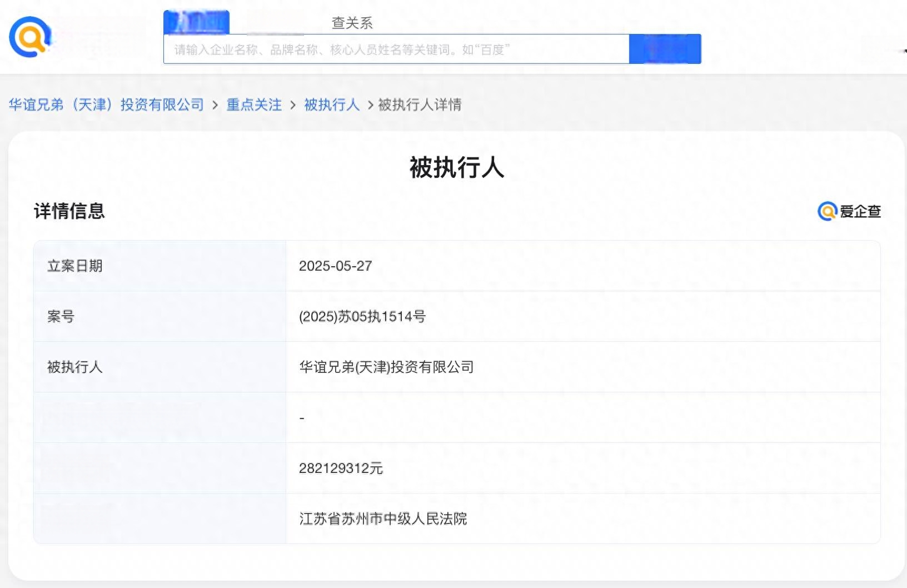Go to 重点关注 breadcrumb link
Screen dimensions: 907x588
point(254,104)
